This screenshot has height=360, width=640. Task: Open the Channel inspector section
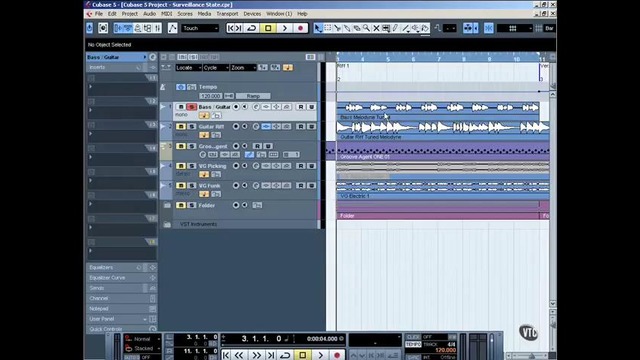[122, 298]
